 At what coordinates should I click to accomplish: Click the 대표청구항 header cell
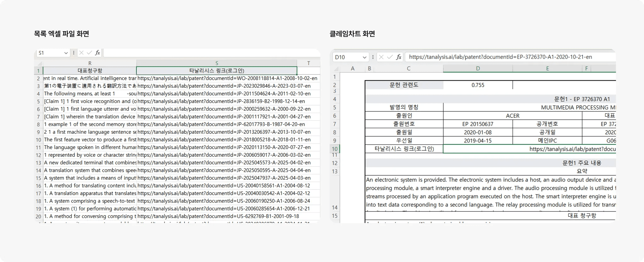90,71
